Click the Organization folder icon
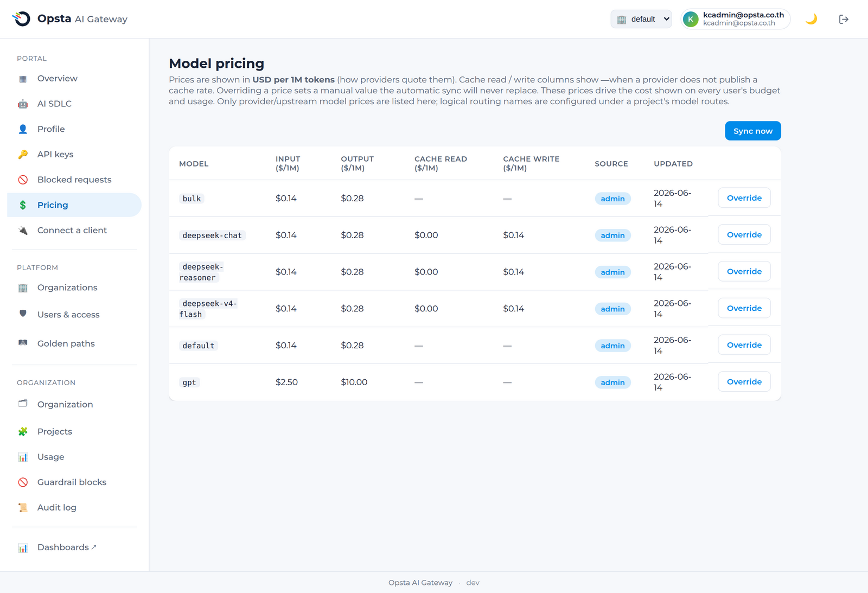The image size is (868, 593). [x=23, y=403]
